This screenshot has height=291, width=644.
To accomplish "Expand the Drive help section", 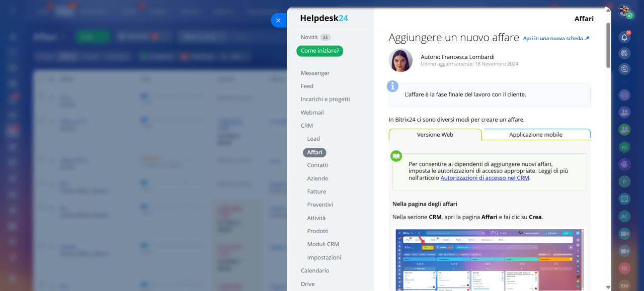I will tap(307, 284).
